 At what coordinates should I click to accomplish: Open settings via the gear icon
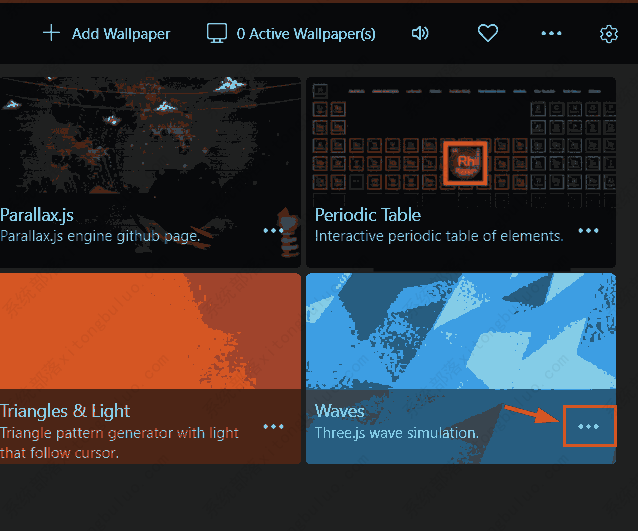pyautogui.click(x=609, y=34)
